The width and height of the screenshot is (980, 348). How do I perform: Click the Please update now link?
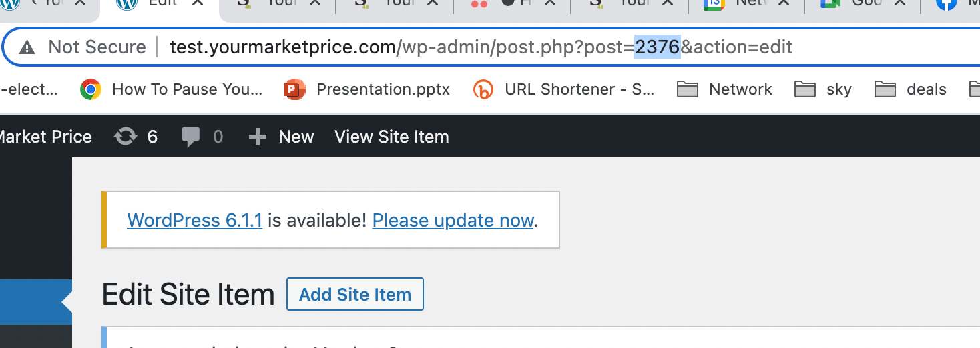click(x=453, y=220)
